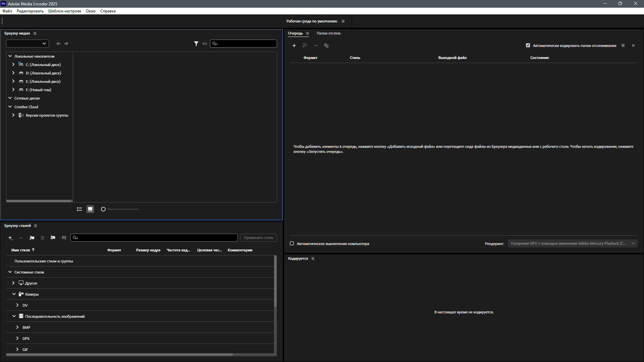This screenshot has height=362, width=644.
Task: Open the Рендеринг renderer dropdown
Action: (573, 244)
